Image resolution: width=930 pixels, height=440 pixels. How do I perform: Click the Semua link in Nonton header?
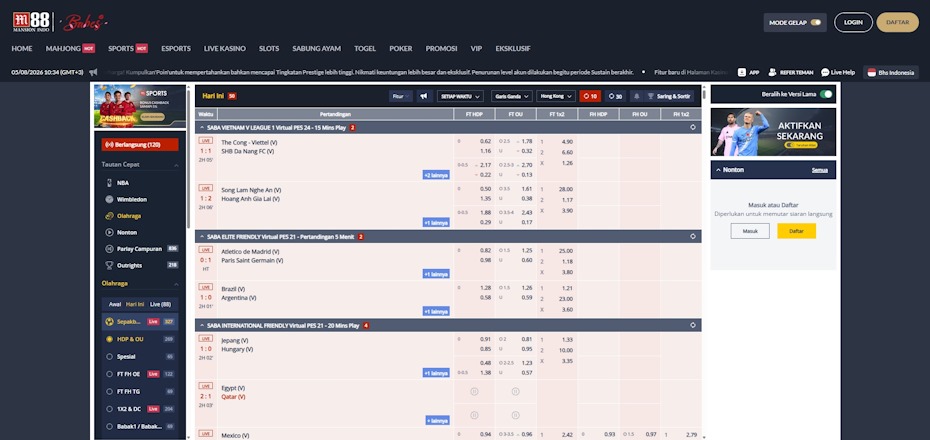[x=820, y=170]
